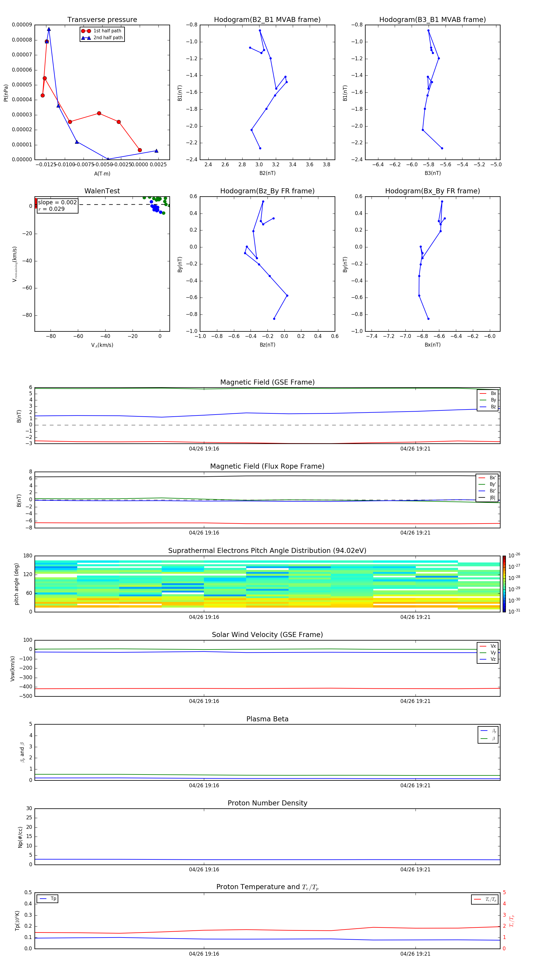535x980 pixels.
Task: Click the 'Plasma Beta' title
Action: (x=267, y=719)
